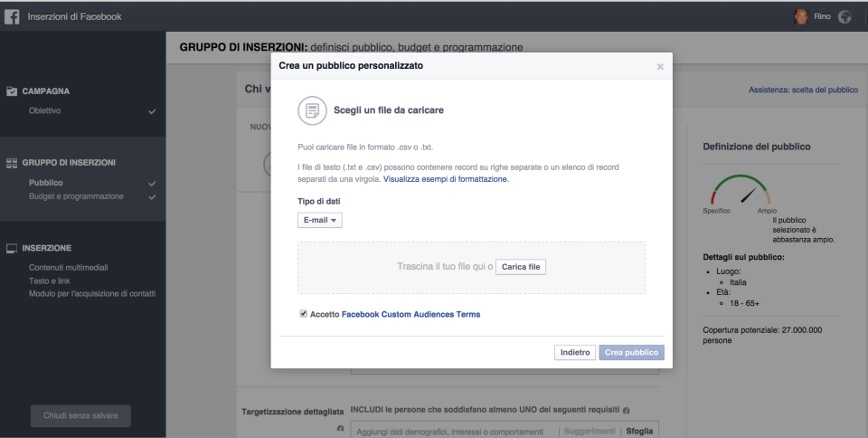Select Obiettivo in the sidebar
Viewport: 868px width, 438px height.
coord(45,110)
